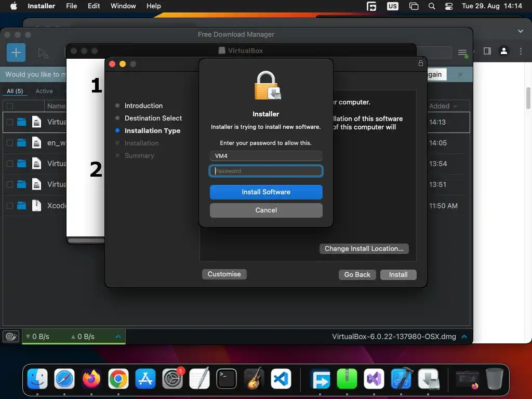Toggle snail speed mode icon
532x399 pixels.
11,336
